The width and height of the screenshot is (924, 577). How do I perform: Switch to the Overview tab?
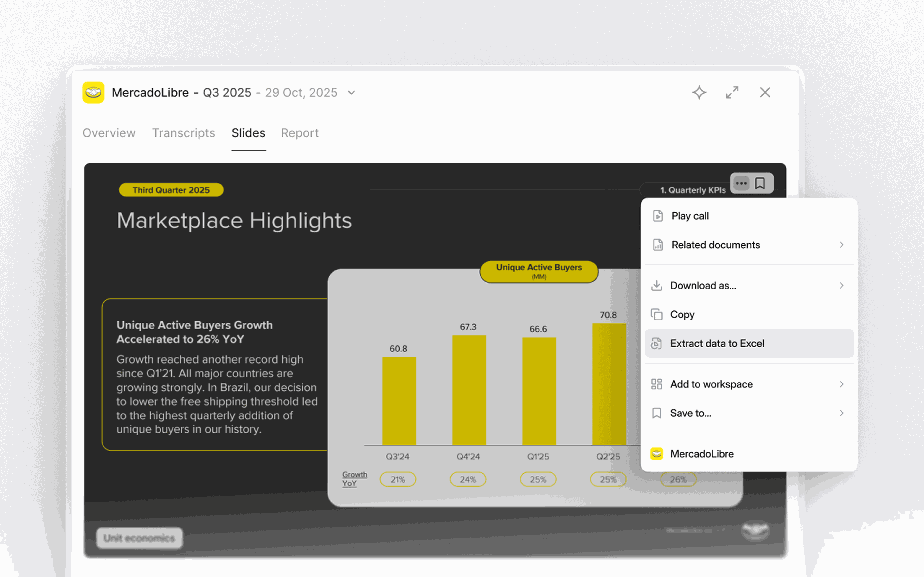click(x=109, y=133)
